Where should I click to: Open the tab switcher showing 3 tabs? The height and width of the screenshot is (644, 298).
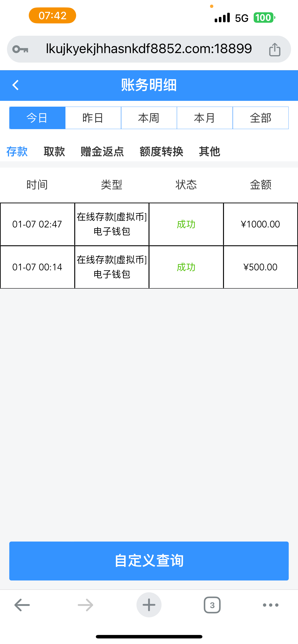212,605
